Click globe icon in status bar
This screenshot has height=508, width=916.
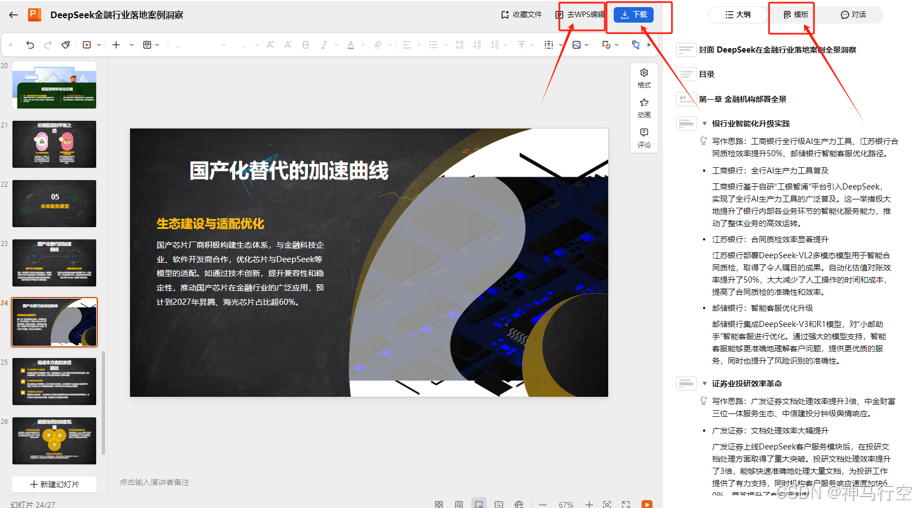tap(519, 504)
